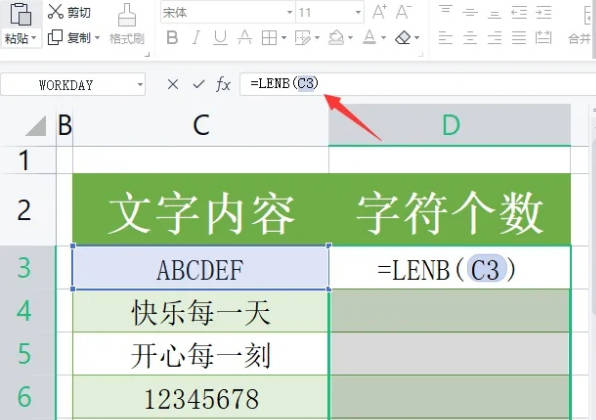The height and width of the screenshot is (420, 596).
Task: Open the 粘贴 paste options dropdown arrow
Action: [x=34, y=38]
